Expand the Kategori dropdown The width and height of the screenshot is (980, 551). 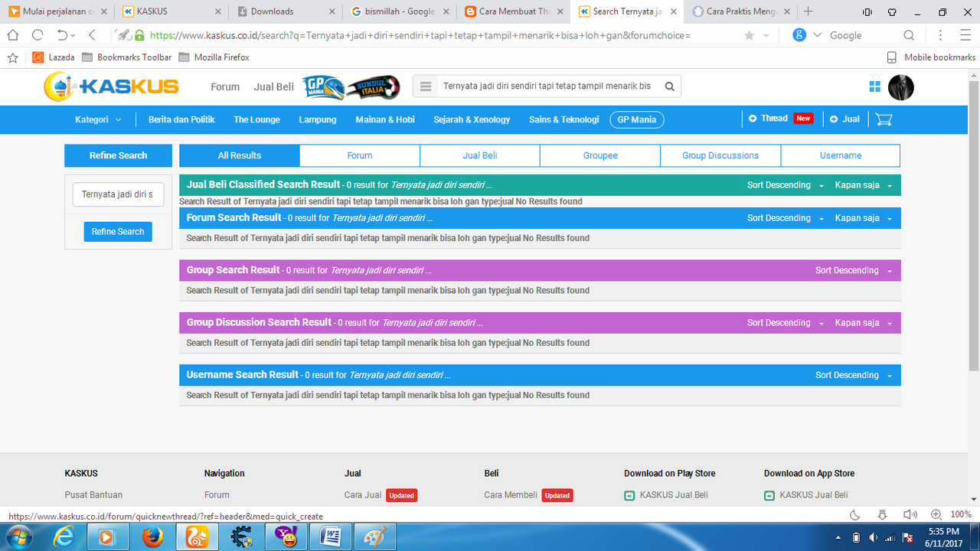[x=98, y=119]
